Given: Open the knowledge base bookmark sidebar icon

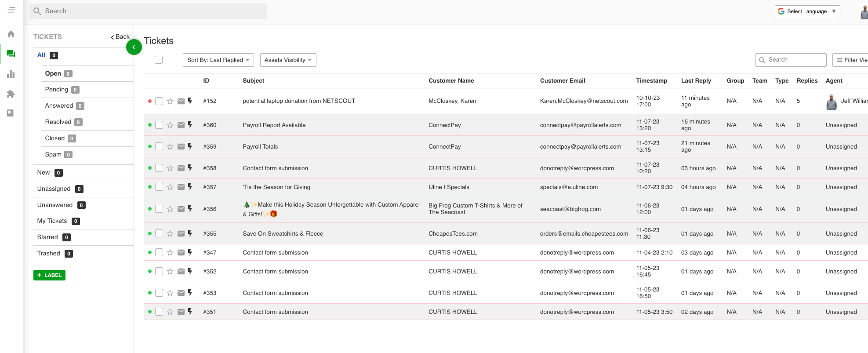Looking at the screenshot, I should coord(11,113).
